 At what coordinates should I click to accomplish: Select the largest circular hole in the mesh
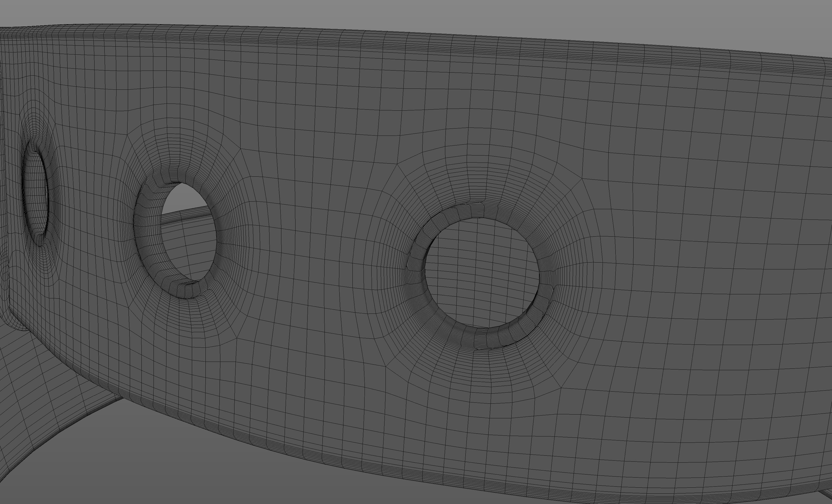click(x=482, y=273)
